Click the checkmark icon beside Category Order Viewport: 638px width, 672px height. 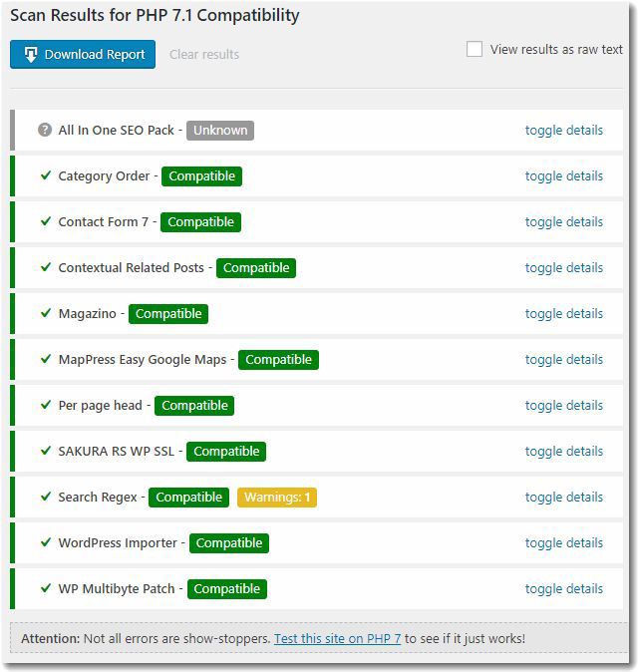click(x=46, y=175)
